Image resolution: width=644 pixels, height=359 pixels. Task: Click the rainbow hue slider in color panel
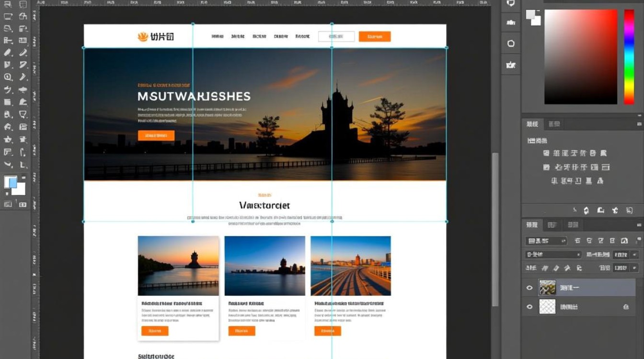(x=629, y=56)
